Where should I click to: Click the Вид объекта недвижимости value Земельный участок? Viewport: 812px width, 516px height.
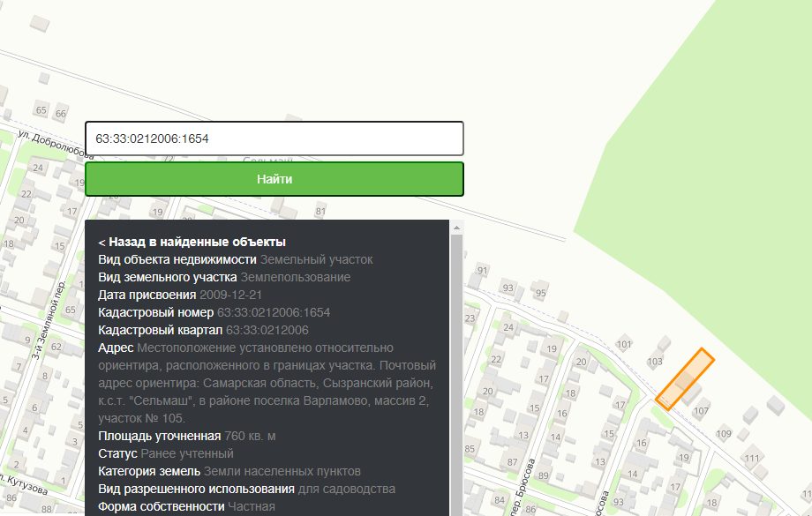click(316, 259)
